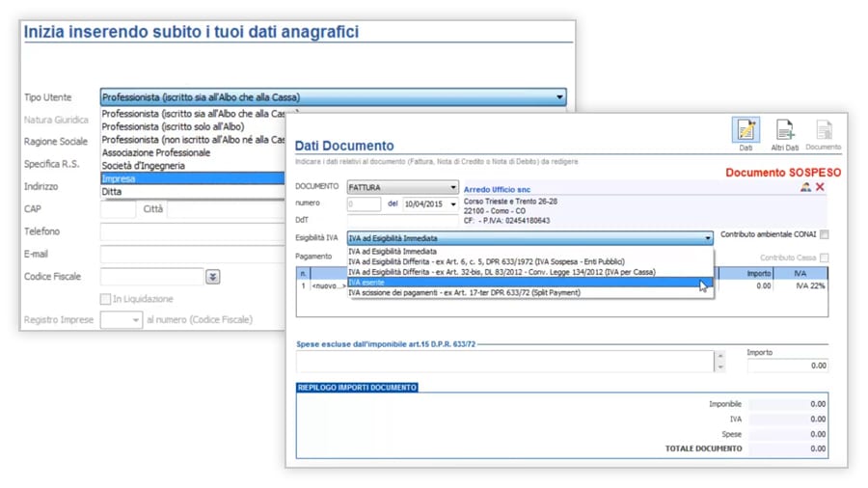The height and width of the screenshot is (488, 868).
Task: Click the Importo field for excluded expenses
Action: point(787,366)
